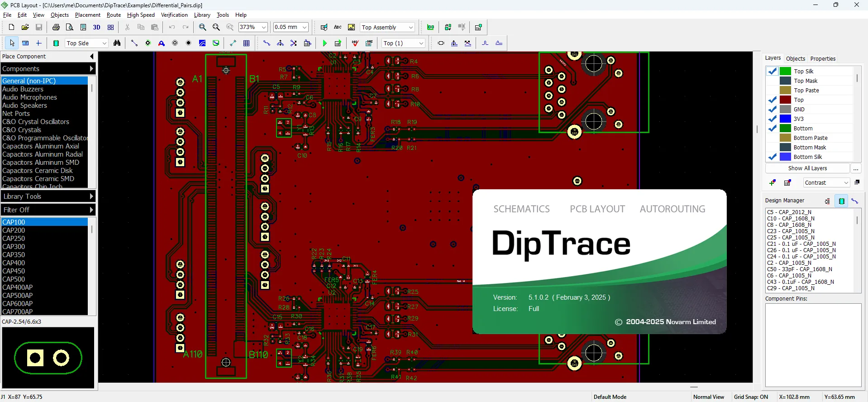Screen dimensions: 868x402
Task: Open the Route menu
Action: 114,15
